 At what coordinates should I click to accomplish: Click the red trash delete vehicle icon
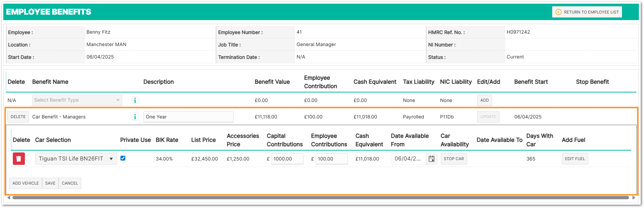(19, 159)
